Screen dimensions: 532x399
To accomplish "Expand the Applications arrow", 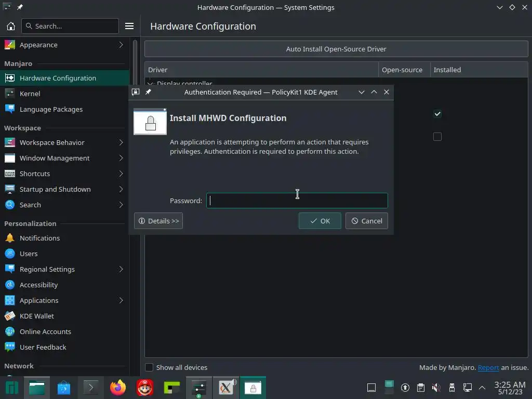I will click(121, 301).
